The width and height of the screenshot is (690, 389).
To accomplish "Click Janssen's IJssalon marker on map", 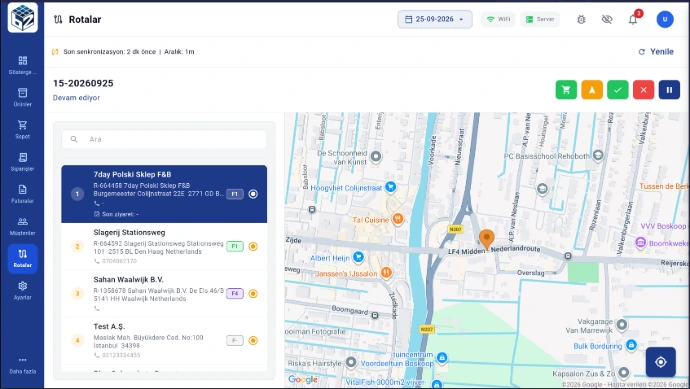I will tap(386, 273).
